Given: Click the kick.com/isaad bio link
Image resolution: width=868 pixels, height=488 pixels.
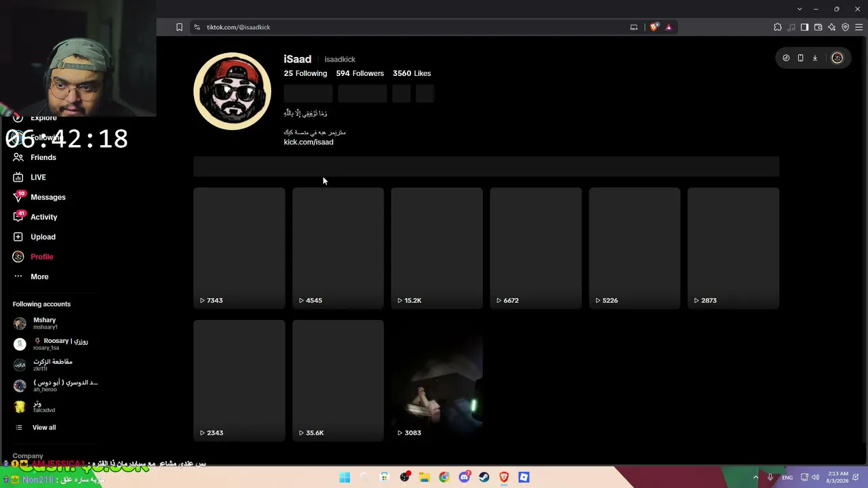Looking at the screenshot, I should (309, 142).
